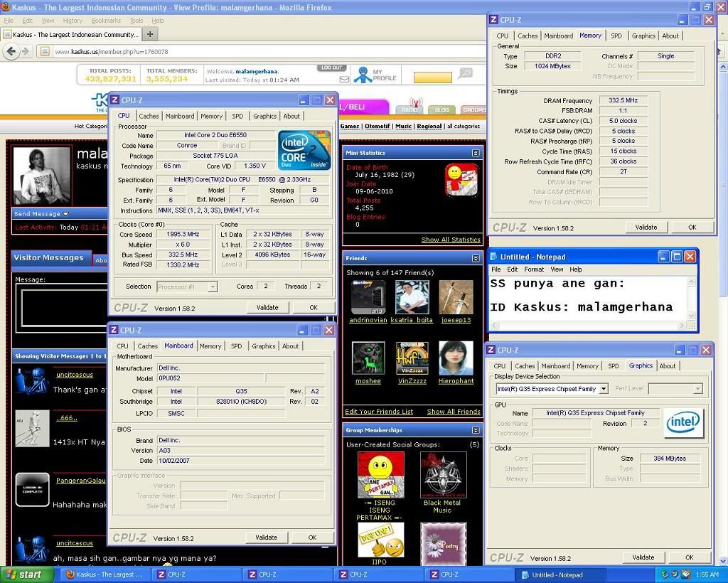Click the Notepad text editing area
The width and height of the screenshot is (728, 583).
tap(587, 297)
